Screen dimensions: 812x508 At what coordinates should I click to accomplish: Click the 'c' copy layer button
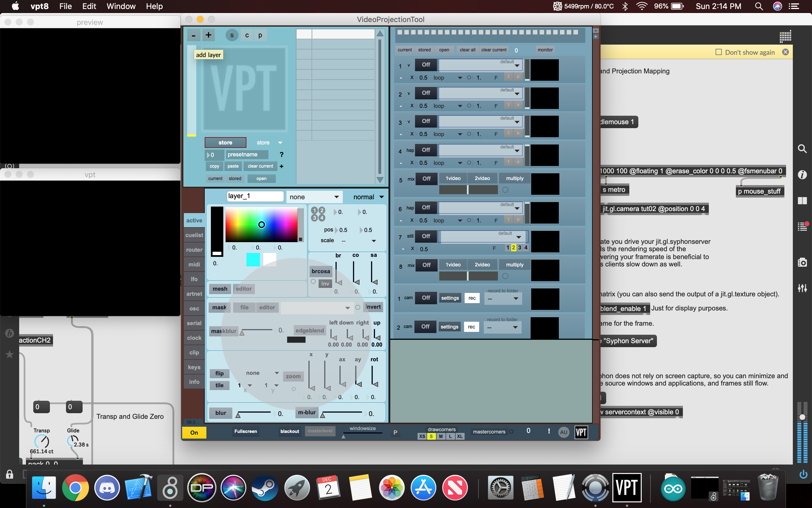pos(247,35)
